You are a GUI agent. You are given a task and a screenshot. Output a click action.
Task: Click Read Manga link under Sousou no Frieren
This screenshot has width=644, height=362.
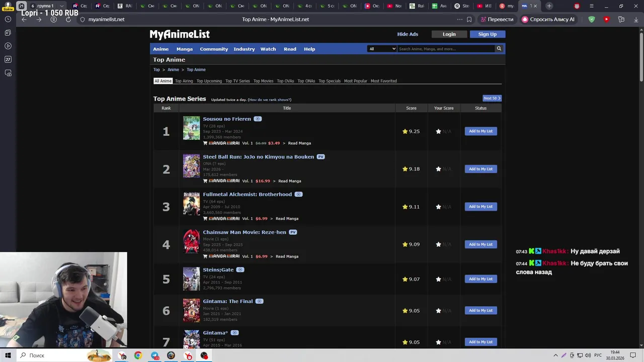coord(299,143)
